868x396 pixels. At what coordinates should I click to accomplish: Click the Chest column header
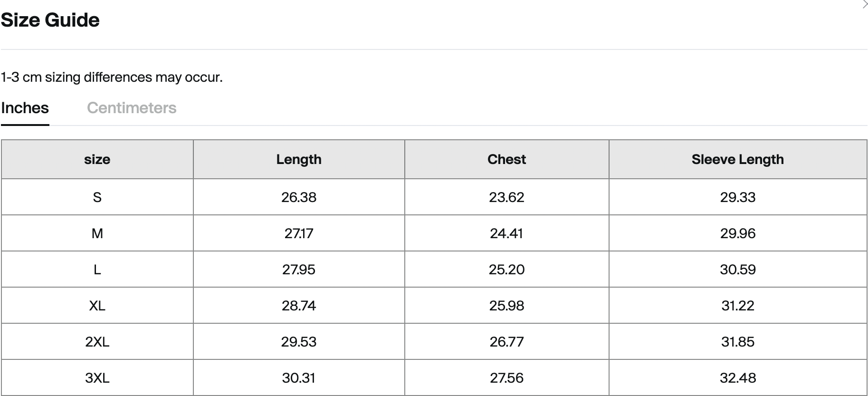point(506,159)
